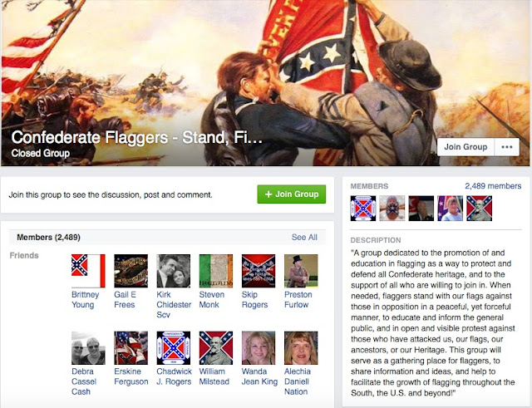
Task: Click Debra Cassel Cash name link
Action: point(84,381)
